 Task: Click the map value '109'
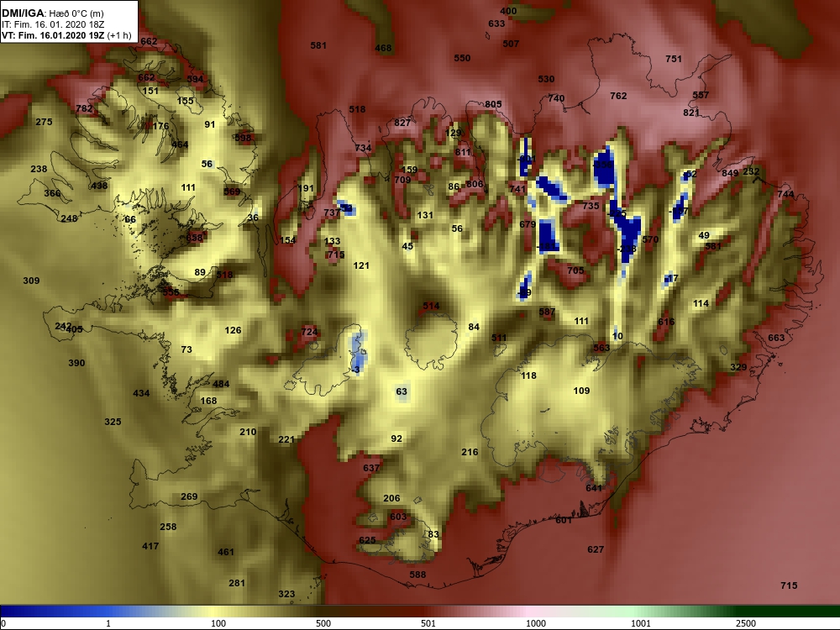coord(582,391)
